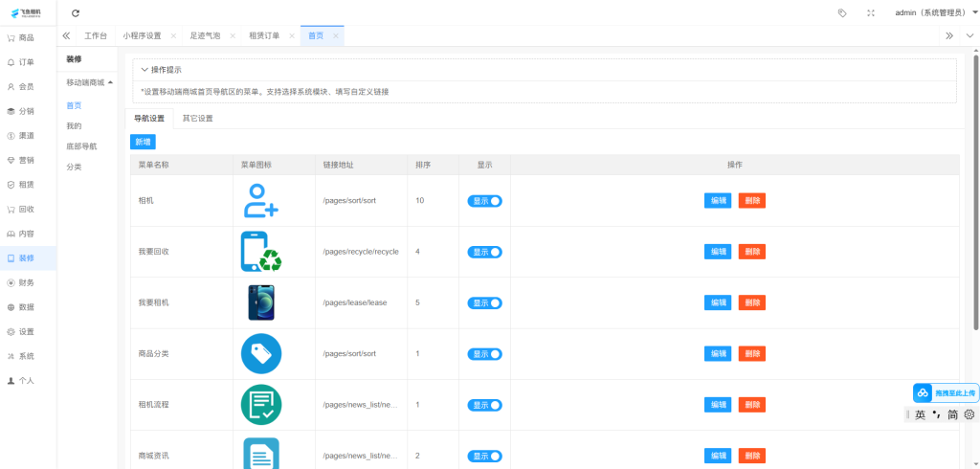This screenshot has width=980, height=469.
Task: Click the tag icon near admin
Action: point(842,13)
